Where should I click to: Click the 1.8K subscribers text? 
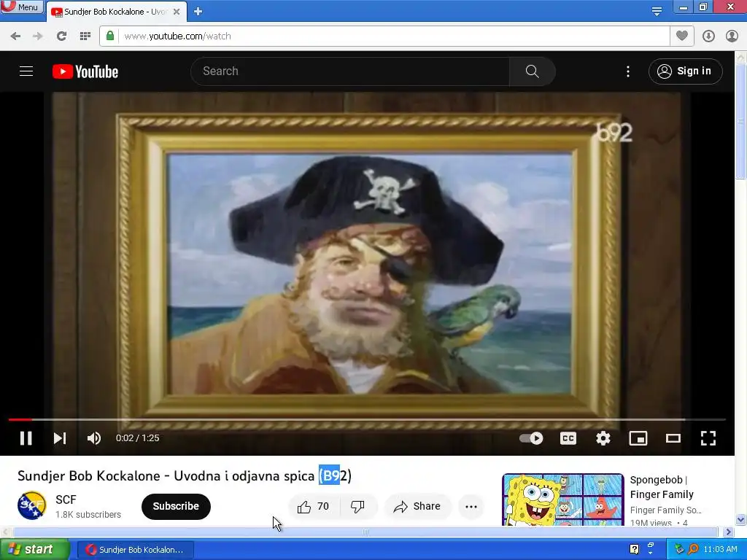point(88,515)
